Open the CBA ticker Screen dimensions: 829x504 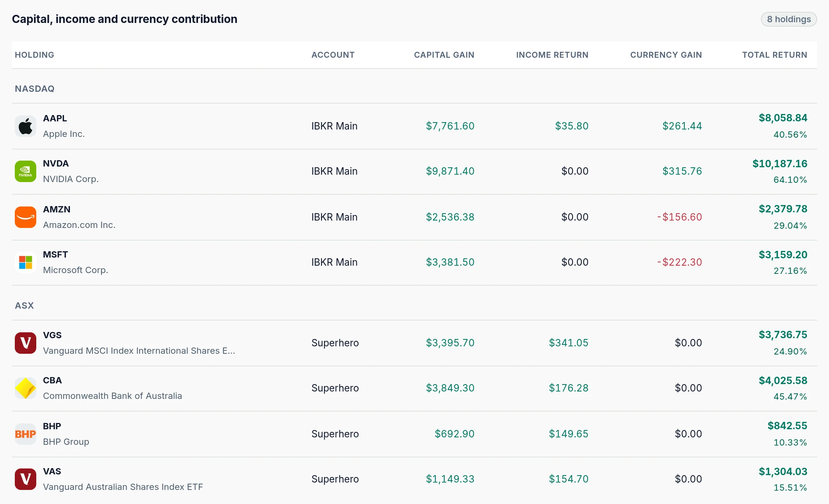(52, 380)
